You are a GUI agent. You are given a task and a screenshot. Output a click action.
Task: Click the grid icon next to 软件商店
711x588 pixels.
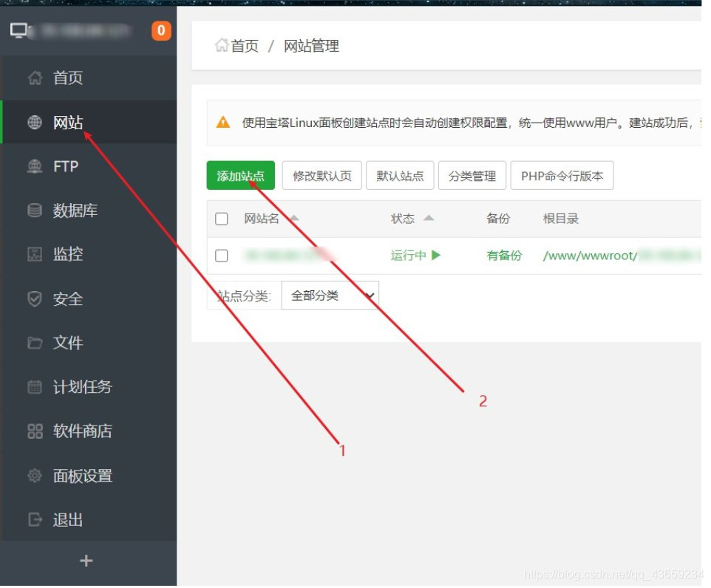click(35, 431)
